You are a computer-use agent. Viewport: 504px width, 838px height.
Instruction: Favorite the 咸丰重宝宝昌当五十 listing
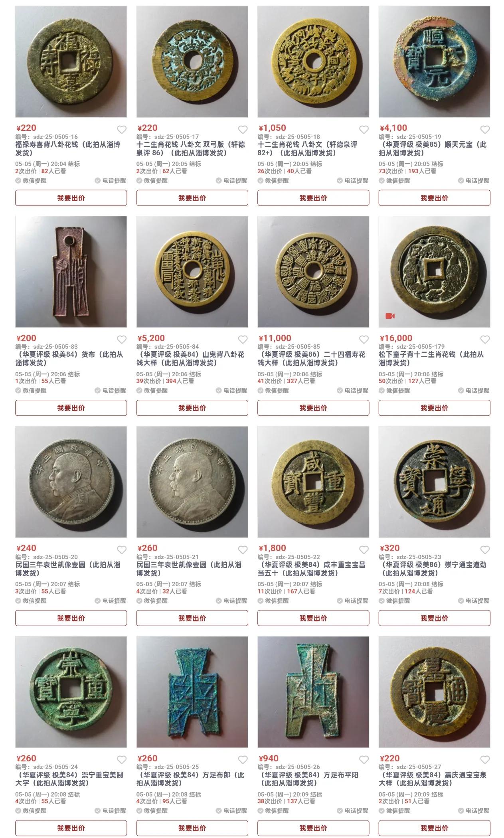tap(364, 550)
